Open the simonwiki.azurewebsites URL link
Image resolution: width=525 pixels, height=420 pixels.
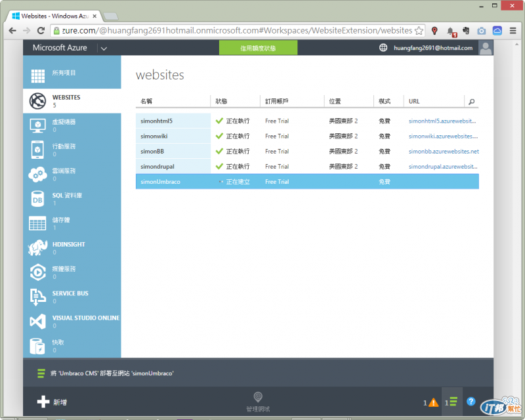point(443,136)
